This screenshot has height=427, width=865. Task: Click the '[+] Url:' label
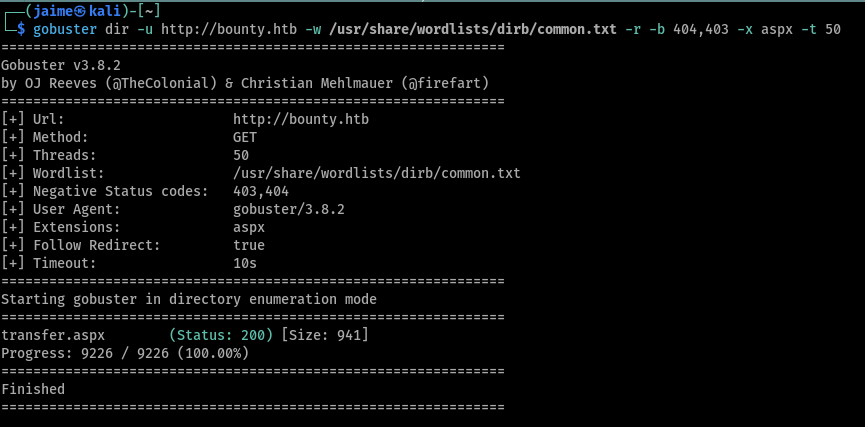click(x=33, y=120)
